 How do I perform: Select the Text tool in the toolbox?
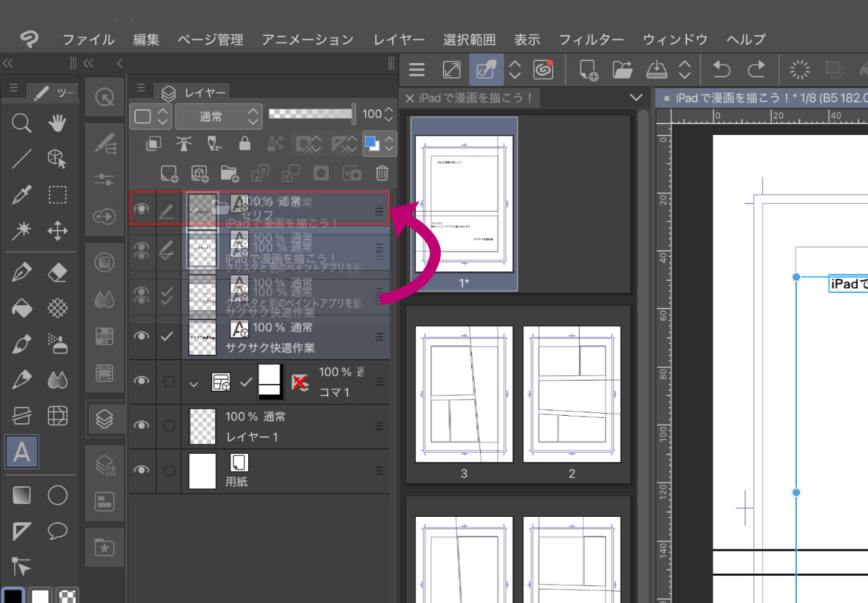[22, 452]
